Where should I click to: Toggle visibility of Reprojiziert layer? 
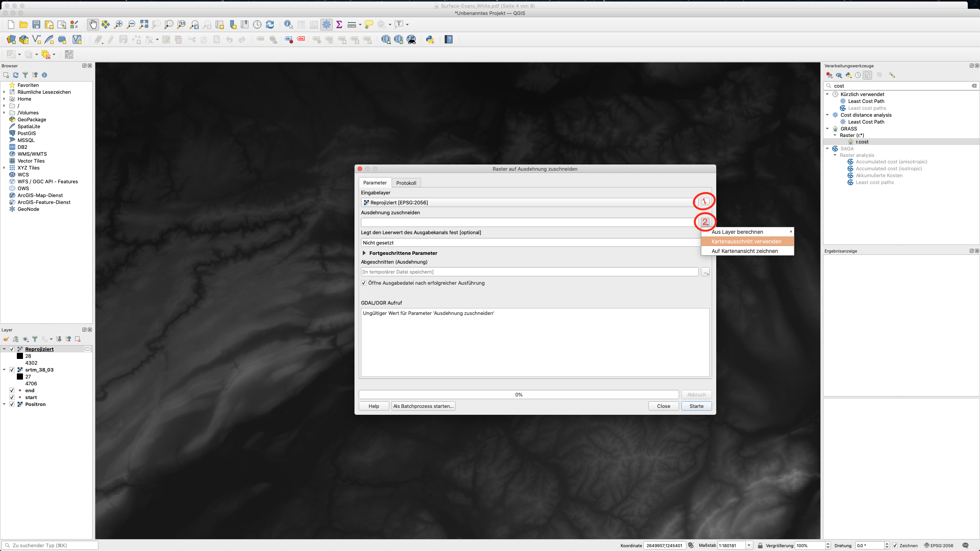click(x=12, y=349)
